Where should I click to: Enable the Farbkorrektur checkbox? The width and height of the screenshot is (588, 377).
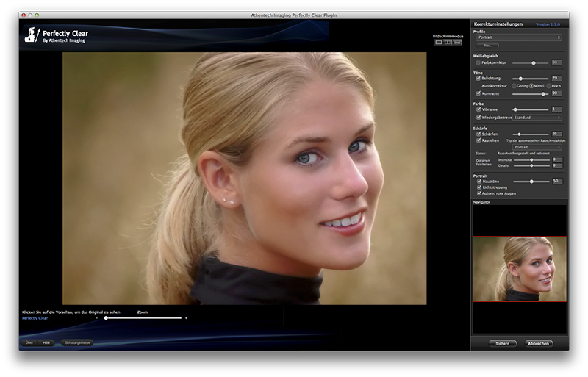tap(478, 62)
